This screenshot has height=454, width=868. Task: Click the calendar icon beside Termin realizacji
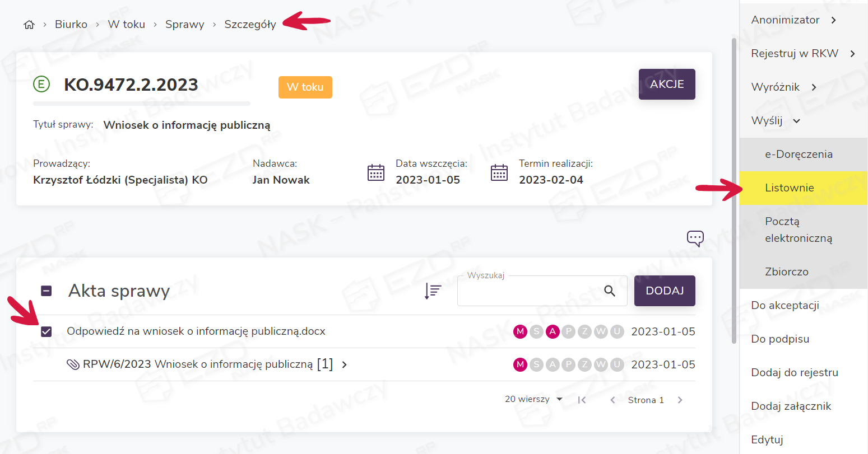(x=499, y=172)
